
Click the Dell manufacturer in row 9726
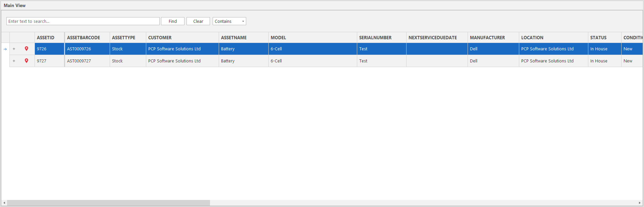pyautogui.click(x=493, y=49)
